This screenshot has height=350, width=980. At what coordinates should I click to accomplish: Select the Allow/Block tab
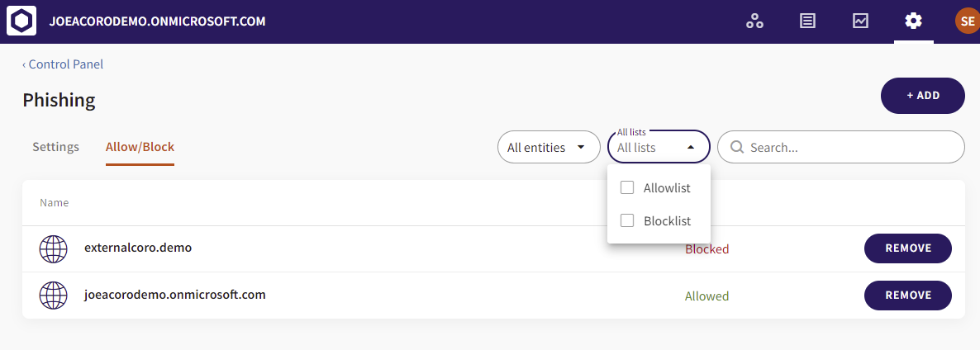[140, 147]
